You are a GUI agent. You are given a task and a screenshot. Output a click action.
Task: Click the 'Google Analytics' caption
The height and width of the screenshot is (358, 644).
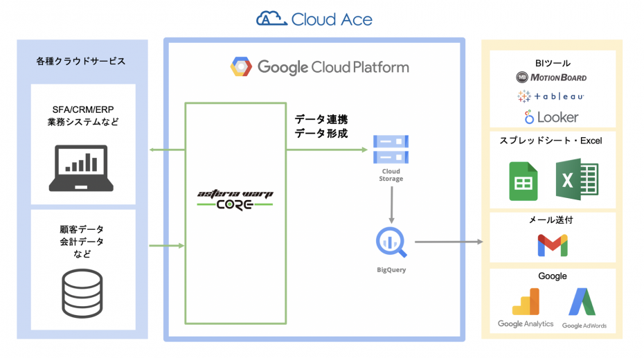click(x=526, y=324)
